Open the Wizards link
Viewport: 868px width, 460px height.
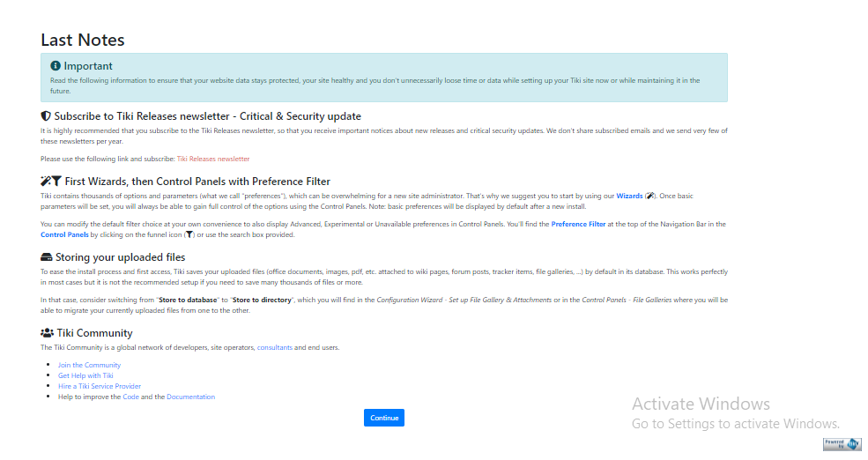629,196
